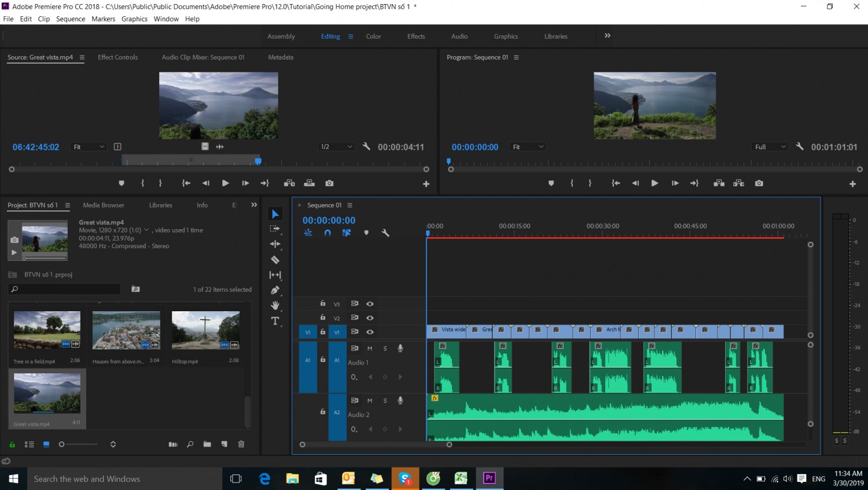Open Source playback resolution 1/2 dropdown
This screenshot has width=868, height=490.
(336, 147)
